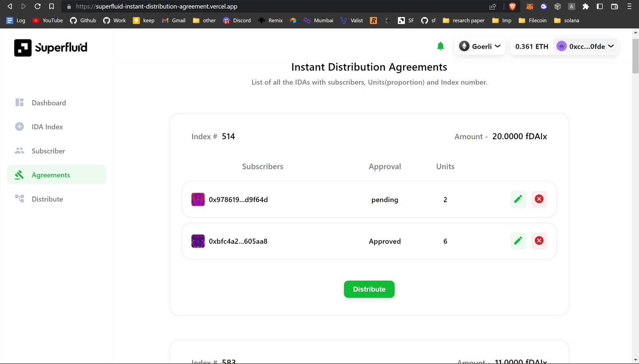Remove subscriber 0xbfc4a2...605aa8
The width and height of the screenshot is (639, 364).
[539, 241]
